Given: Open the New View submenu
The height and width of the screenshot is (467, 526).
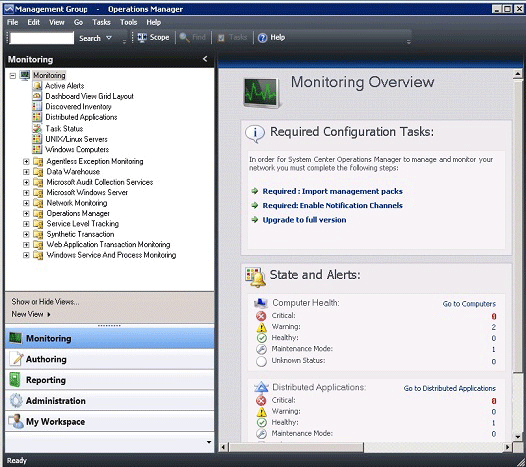Looking at the screenshot, I should coord(31,314).
